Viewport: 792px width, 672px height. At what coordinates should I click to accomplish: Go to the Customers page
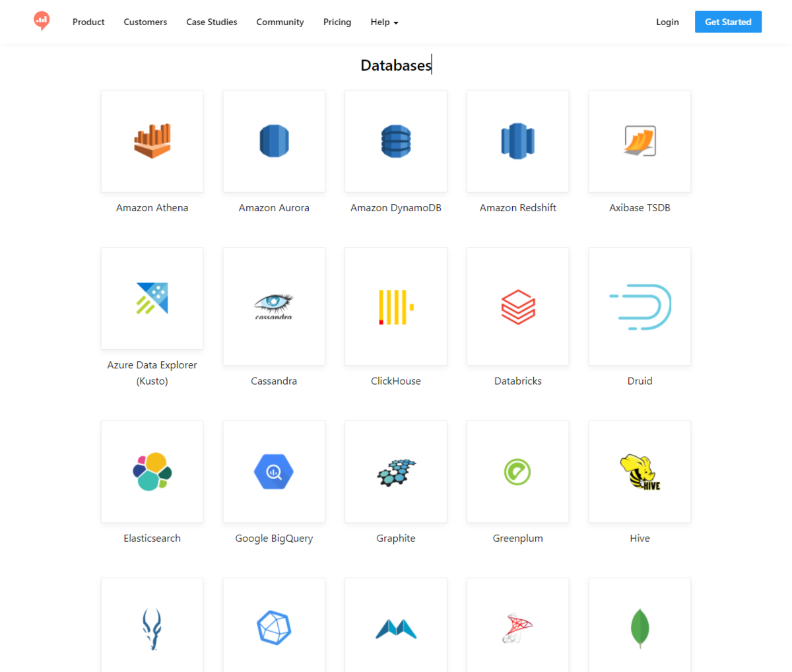point(145,22)
